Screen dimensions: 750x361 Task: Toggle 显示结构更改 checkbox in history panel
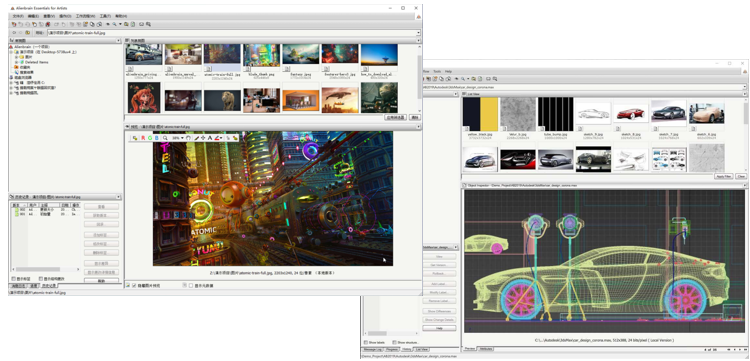coord(41,279)
